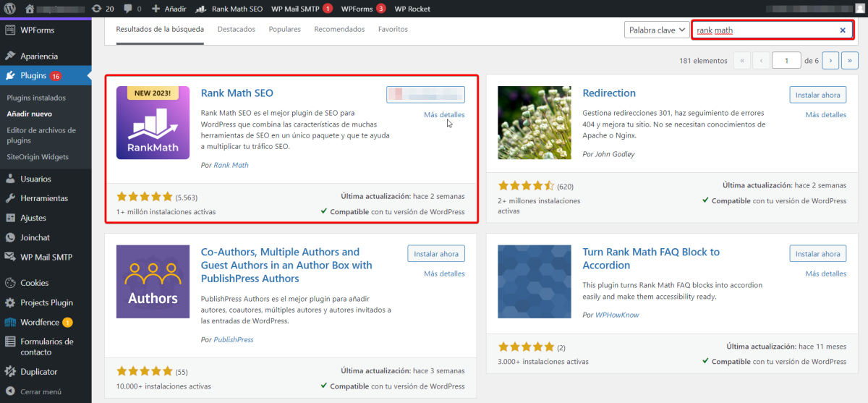Open Editor de archivos de plugins

[x=41, y=135]
